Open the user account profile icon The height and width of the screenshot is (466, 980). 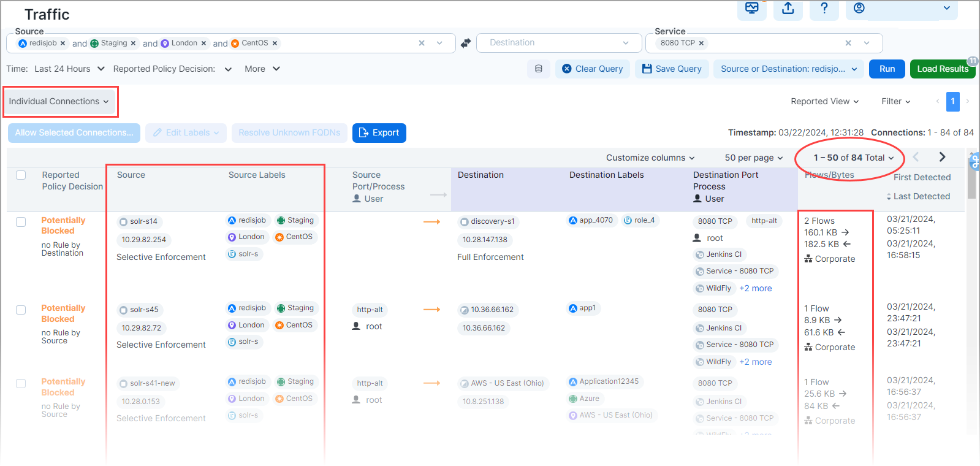pos(859,9)
